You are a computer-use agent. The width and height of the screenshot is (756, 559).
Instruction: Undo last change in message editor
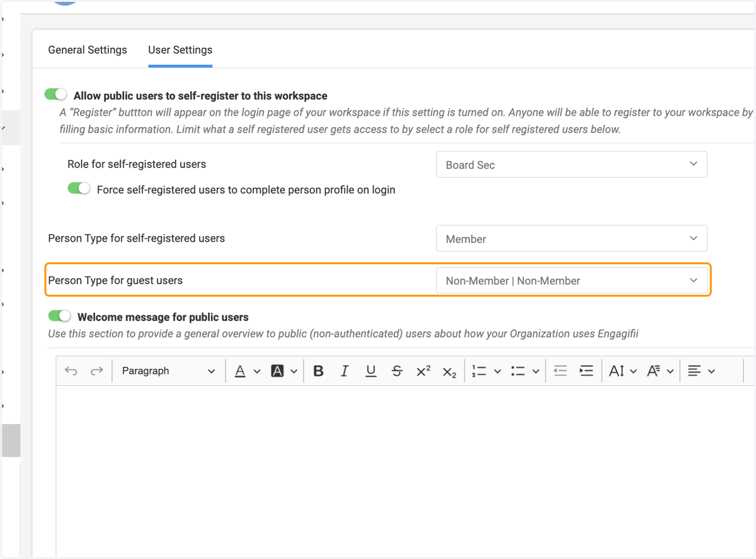pyautogui.click(x=71, y=371)
